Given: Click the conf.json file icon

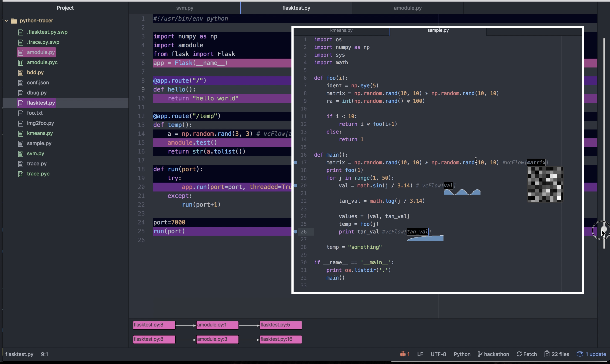Looking at the screenshot, I should [x=21, y=83].
